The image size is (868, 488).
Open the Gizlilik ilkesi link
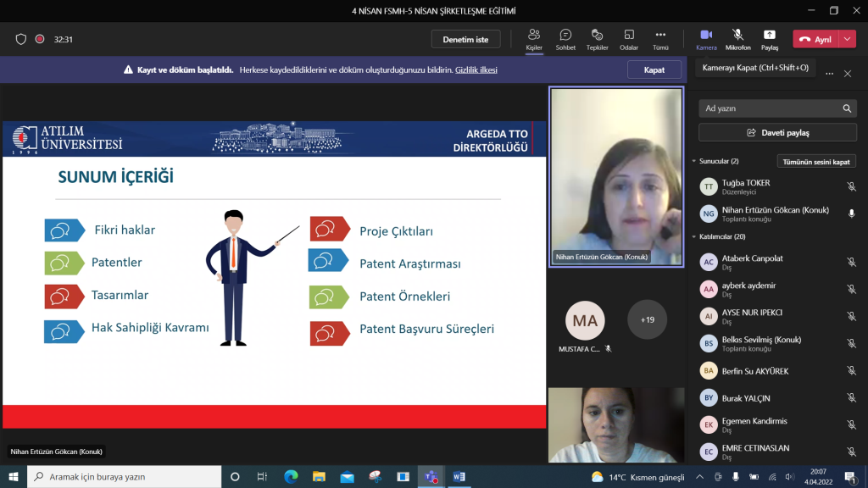[476, 69]
